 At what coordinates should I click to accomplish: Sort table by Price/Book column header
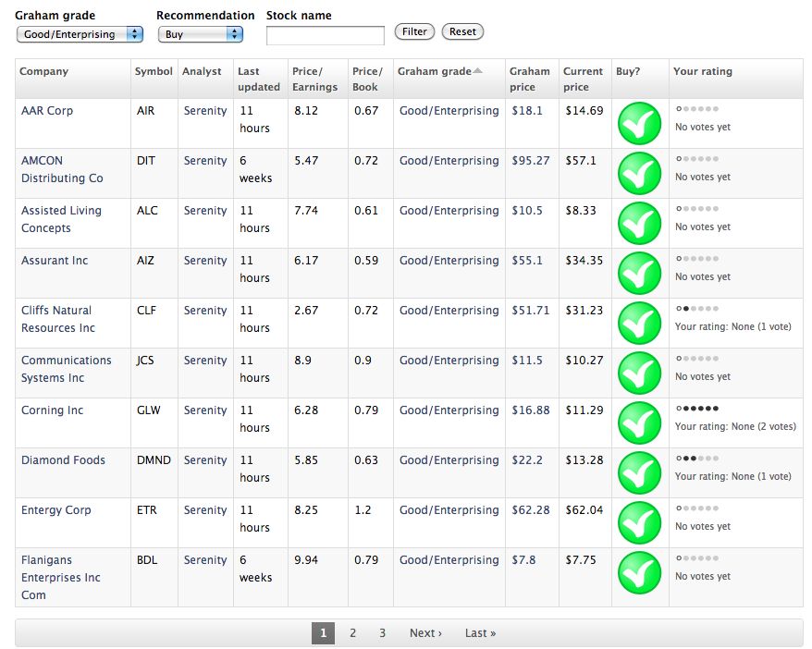click(x=367, y=80)
